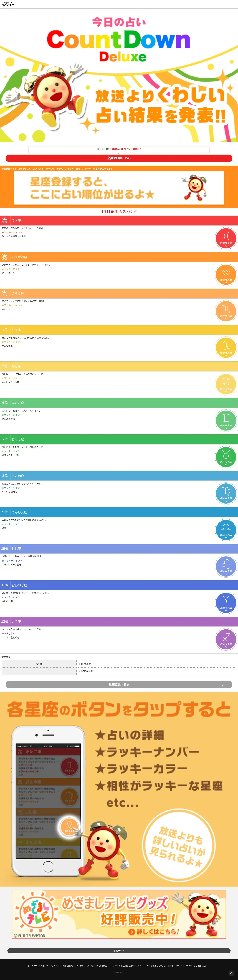
Task: Click the 番組TOPへ button
Action: [119, 950]
